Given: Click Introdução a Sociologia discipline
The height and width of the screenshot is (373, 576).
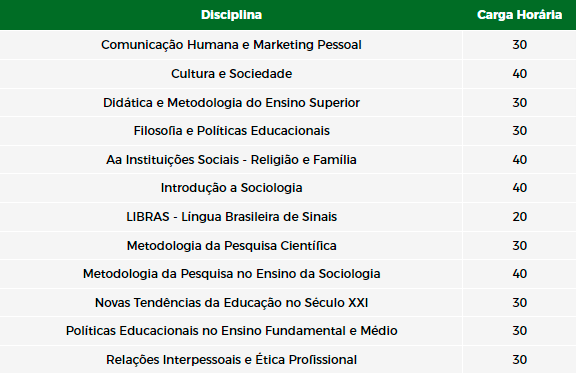Looking at the screenshot, I should click(x=231, y=188).
